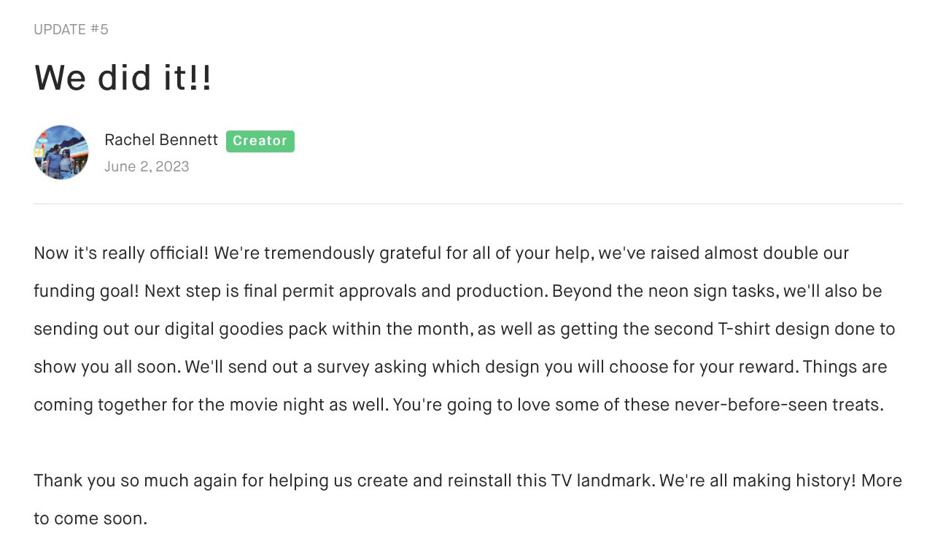Screen dimensions: 935x560
Task: Click the text "Now it's really official!"
Action: (121, 254)
